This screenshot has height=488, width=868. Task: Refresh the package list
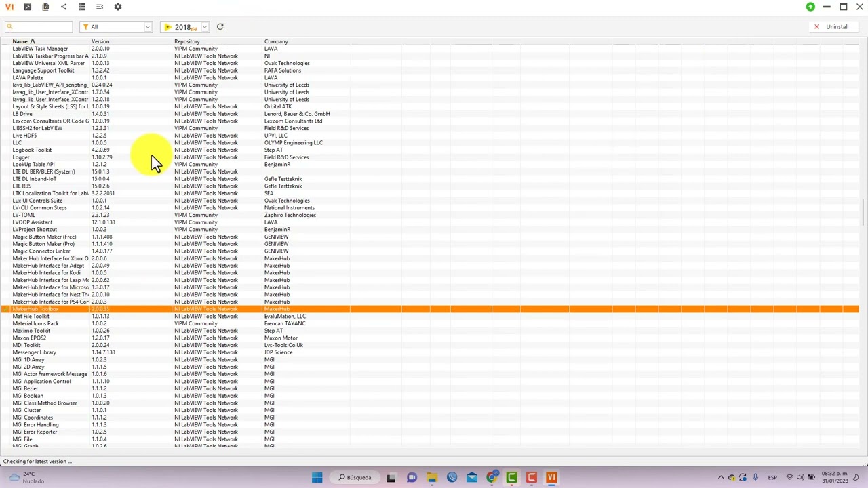[x=220, y=26]
